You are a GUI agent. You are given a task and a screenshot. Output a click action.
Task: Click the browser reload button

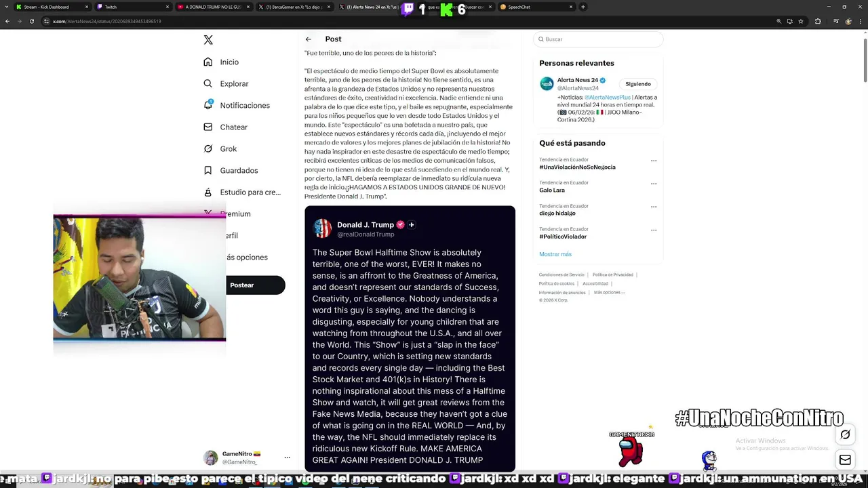(x=32, y=21)
